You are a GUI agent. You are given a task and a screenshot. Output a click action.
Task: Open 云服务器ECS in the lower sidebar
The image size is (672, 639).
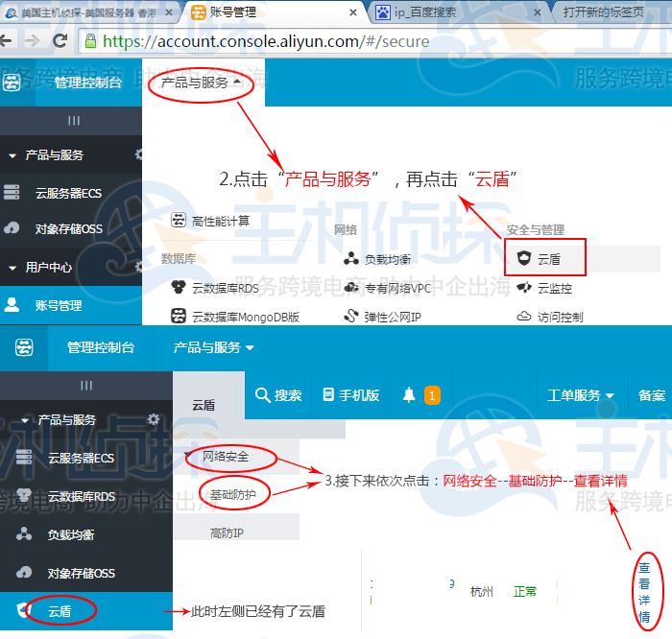pyautogui.click(x=81, y=458)
